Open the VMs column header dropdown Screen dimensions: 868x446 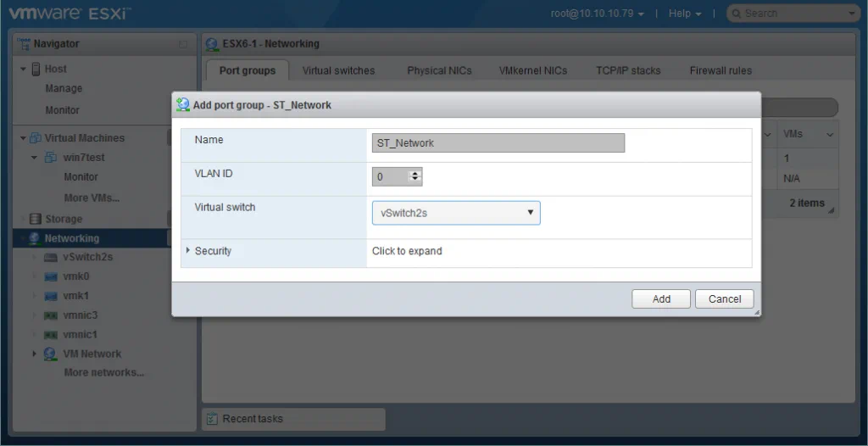830,135
